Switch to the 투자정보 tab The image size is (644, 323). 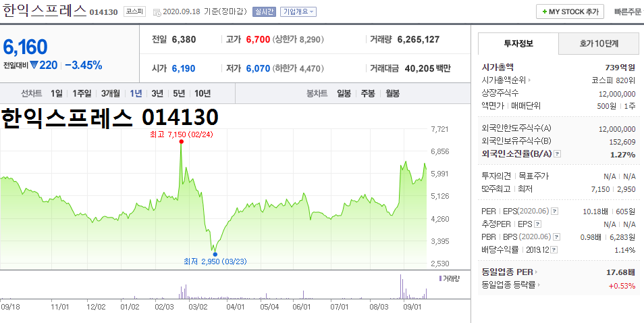pos(518,43)
